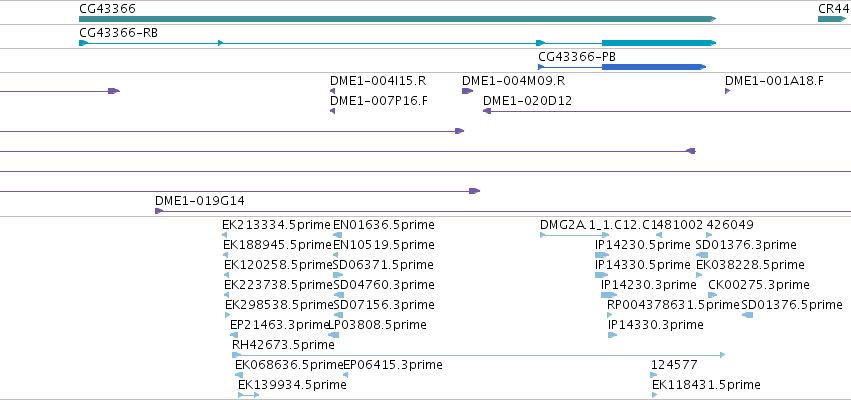Select the DME1-004I15.R clone label
This screenshot has width=851, height=400.
click(x=378, y=81)
